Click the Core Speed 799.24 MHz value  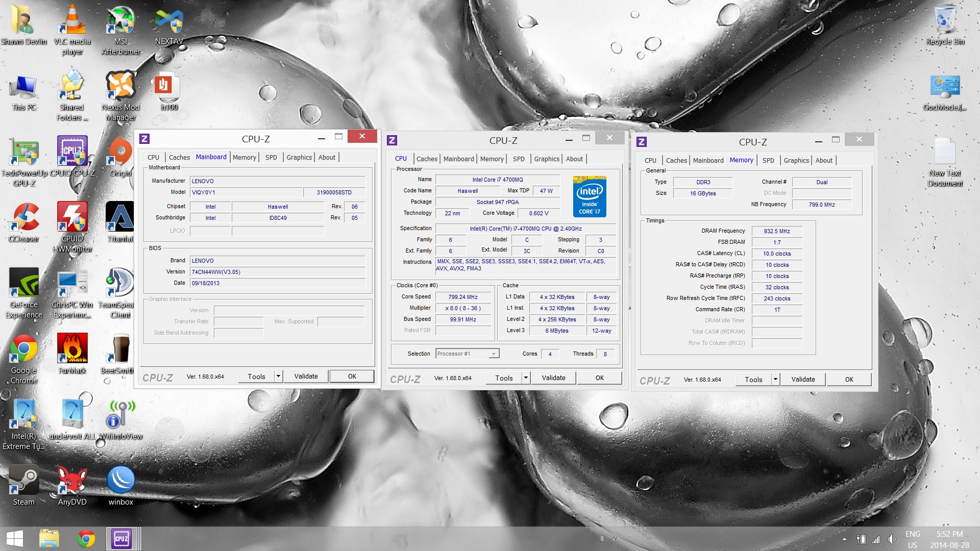[463, 297]
